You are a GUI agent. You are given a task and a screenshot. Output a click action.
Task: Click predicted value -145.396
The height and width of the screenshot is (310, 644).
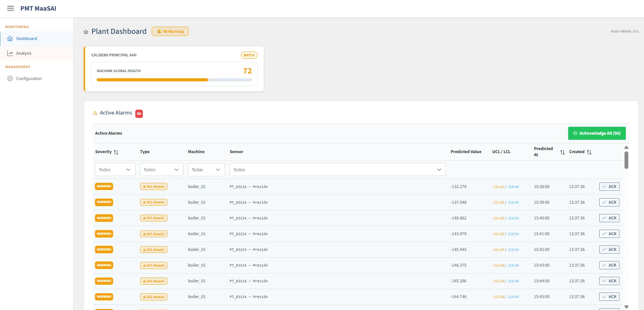point(458,281)
